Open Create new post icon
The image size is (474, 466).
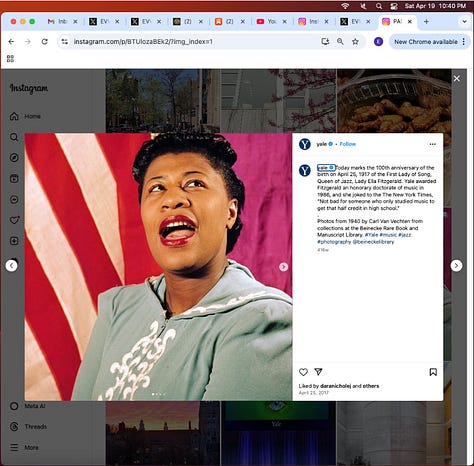[14, 241]
